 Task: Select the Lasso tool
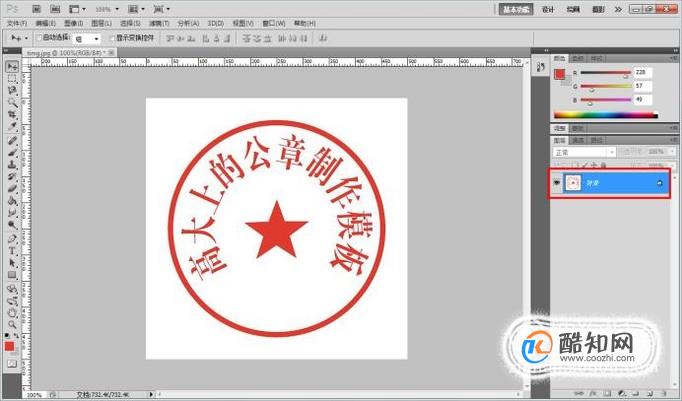coord(12,91)
